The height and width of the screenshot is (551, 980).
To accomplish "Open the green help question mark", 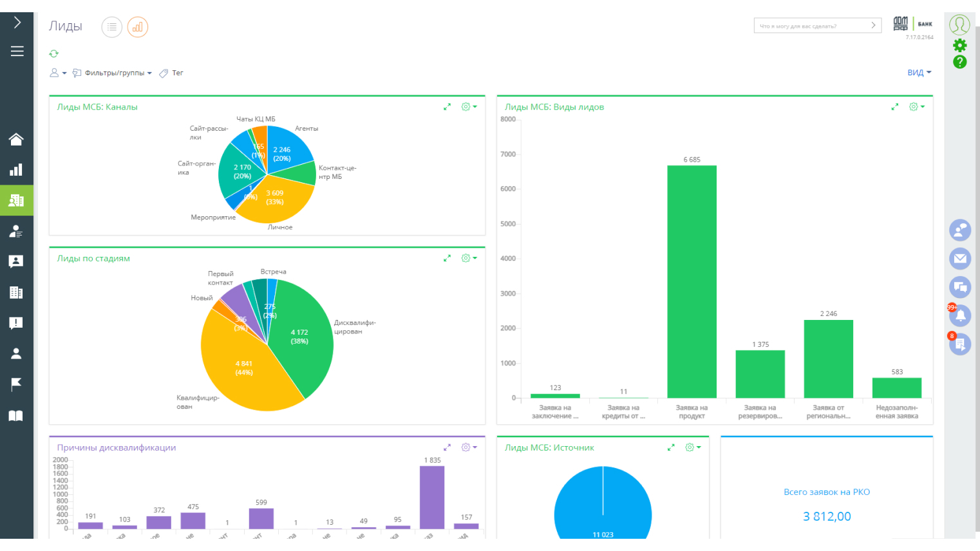I will tap(959, 62).
